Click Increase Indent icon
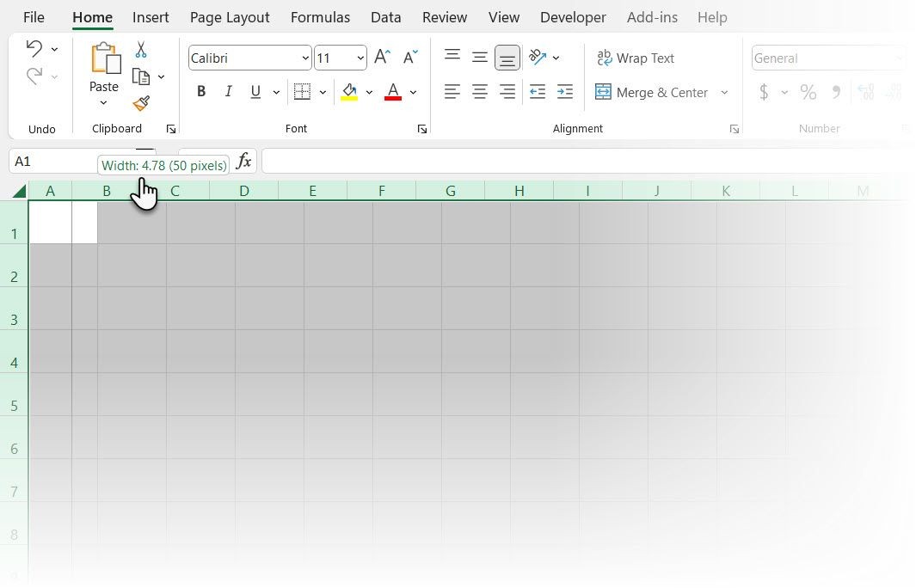916x588 pixels. pos(565,92)
